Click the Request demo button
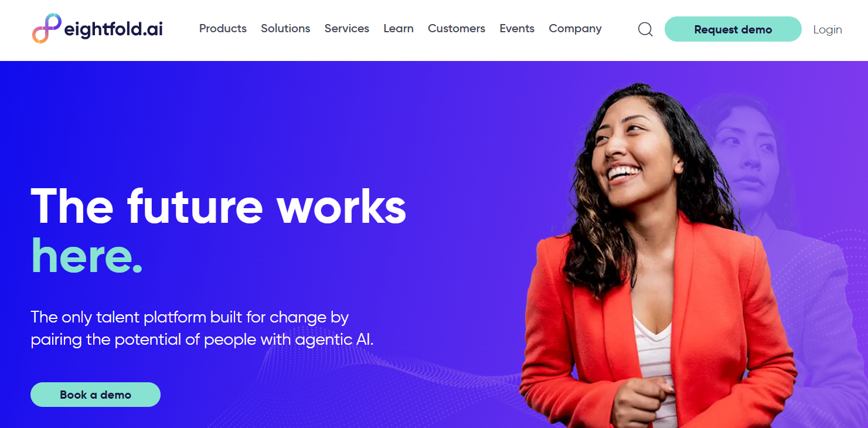Image resolution: width=868 pixels, height=428 pixels. coord(733,29)
